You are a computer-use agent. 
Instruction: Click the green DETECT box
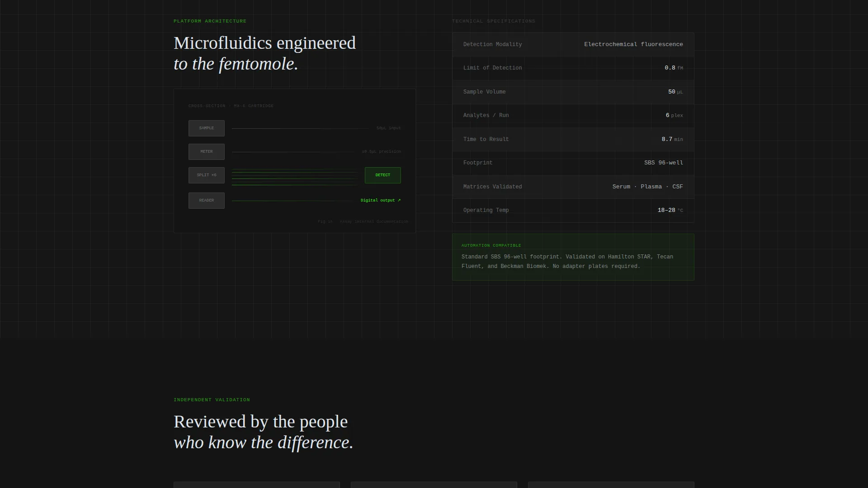(382, 175)
